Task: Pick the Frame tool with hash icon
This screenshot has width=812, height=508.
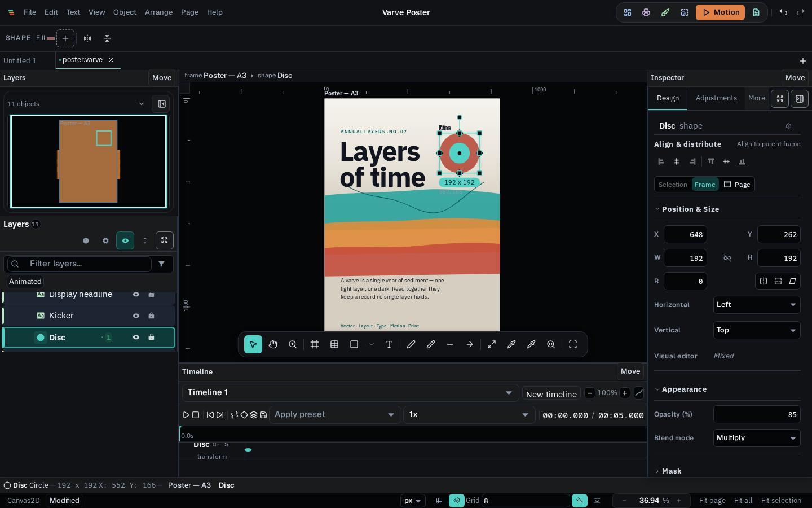Action: 315,344
